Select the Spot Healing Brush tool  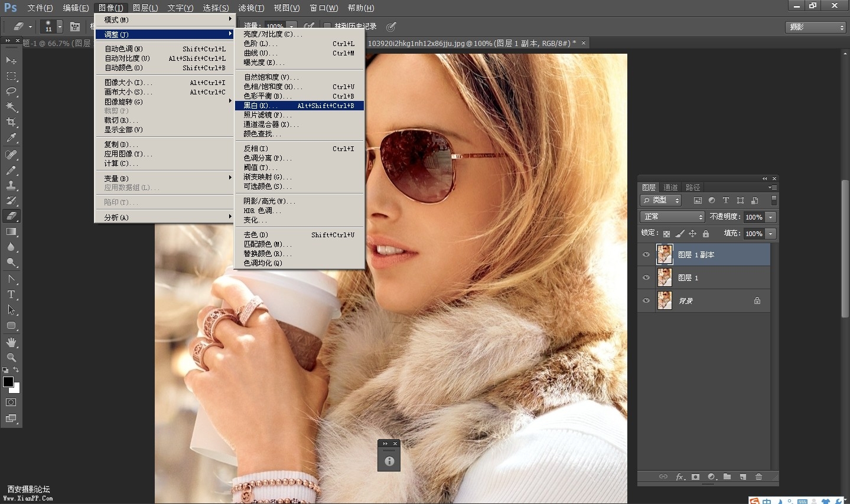pyautogui.click(x=11, y=155)
